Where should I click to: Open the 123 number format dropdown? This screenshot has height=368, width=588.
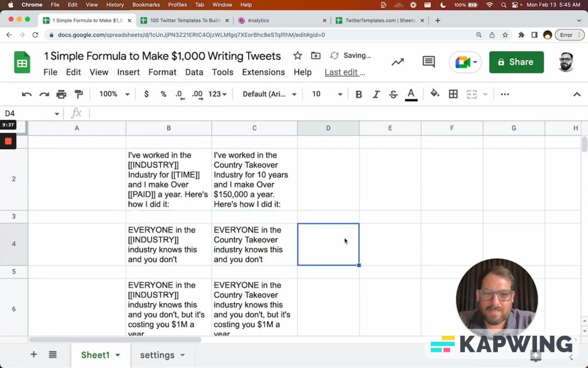217,94
